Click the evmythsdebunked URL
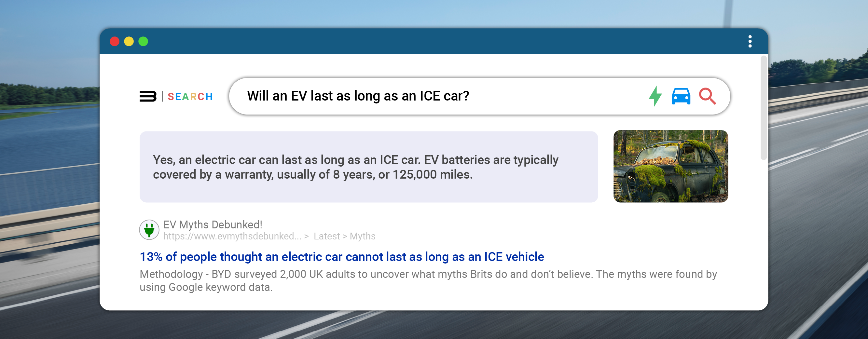 (232, 236)
